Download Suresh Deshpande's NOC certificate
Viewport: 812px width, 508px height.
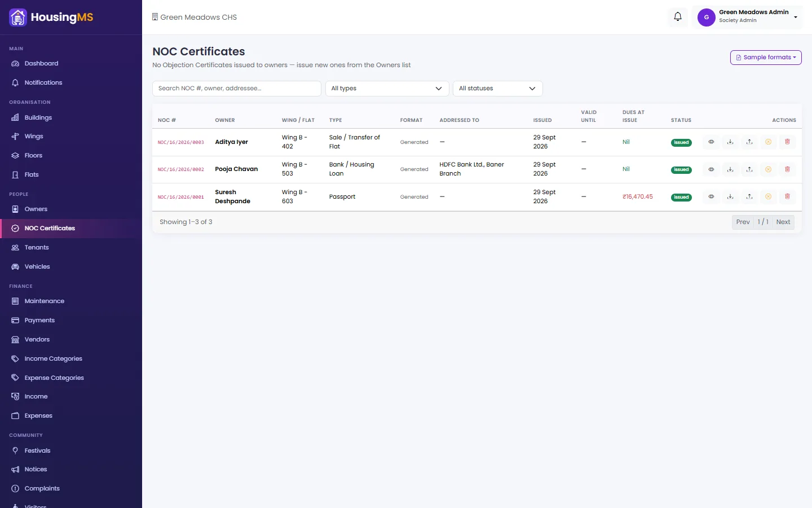pyautogui.click(x=730, y=196)
